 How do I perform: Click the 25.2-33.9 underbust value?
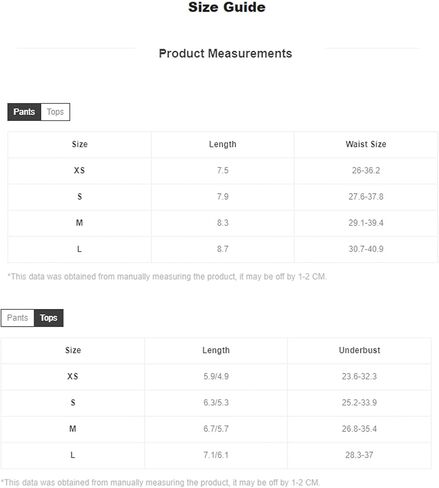tap(359, 403)
